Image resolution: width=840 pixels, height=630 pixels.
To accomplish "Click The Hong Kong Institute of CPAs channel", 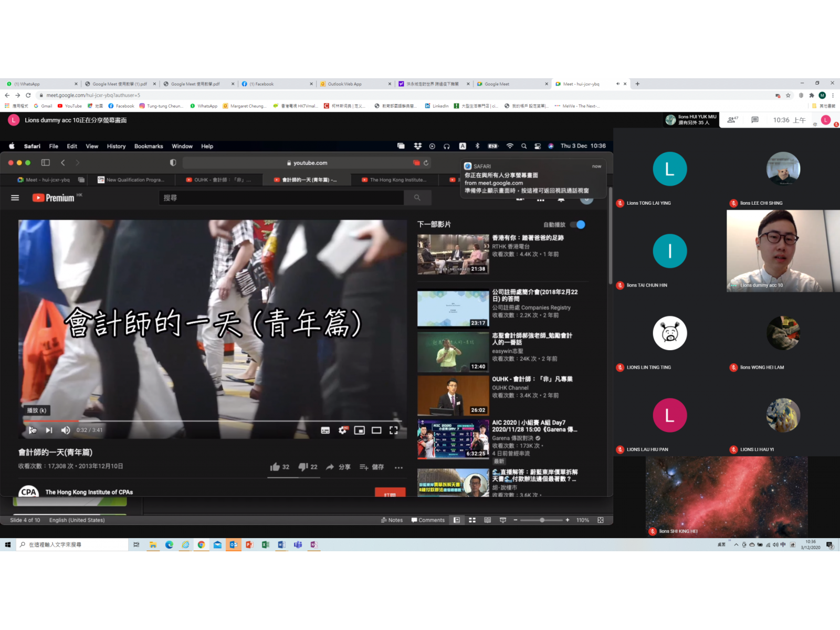I will pyautogui.click(x=89, y=492).
